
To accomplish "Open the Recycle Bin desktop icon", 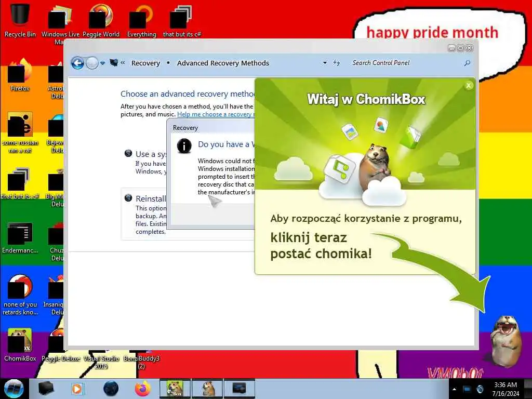I will 20,20.
